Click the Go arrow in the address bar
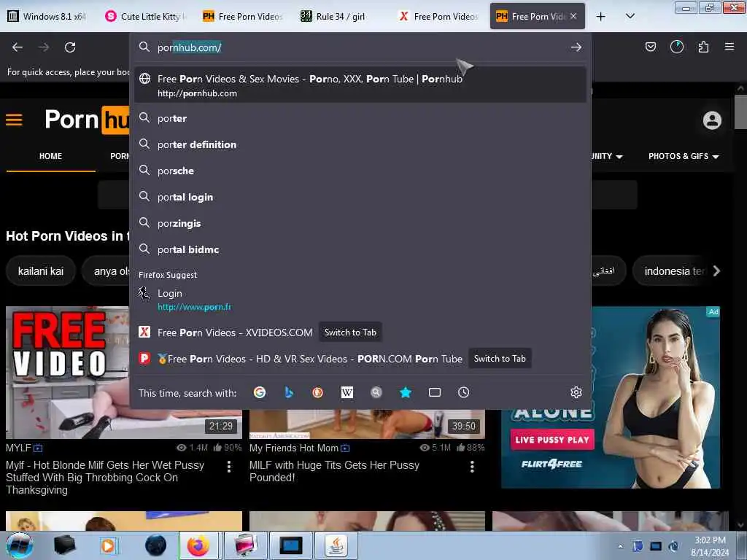Image resolution: width=747 pixels, height=560 pixels. pos(576,47)
